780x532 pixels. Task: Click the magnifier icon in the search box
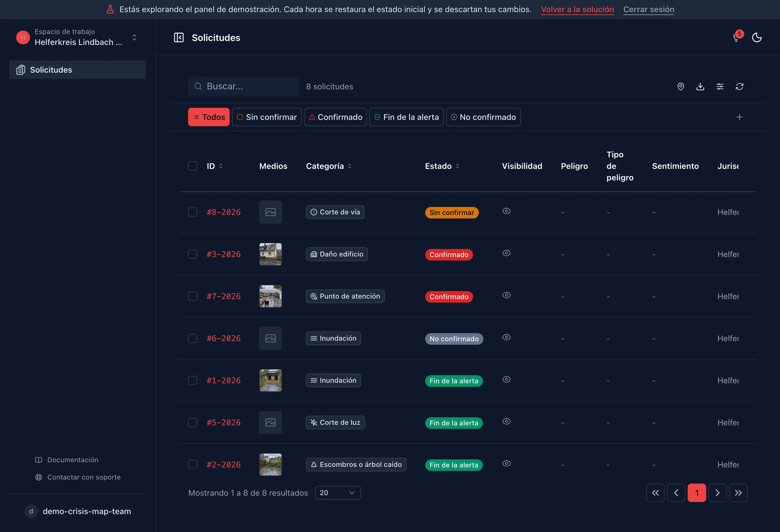click(x=198, y=86)
